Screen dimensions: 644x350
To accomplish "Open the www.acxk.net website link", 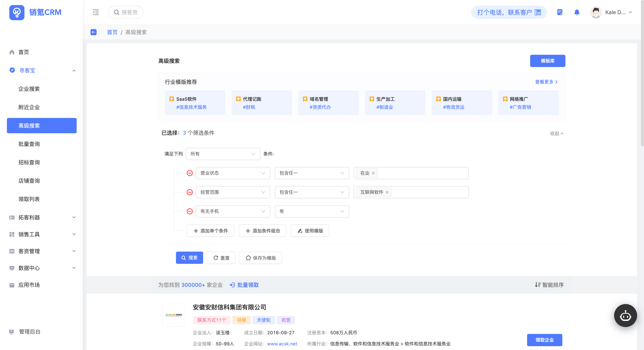I will tap(282, 344).
